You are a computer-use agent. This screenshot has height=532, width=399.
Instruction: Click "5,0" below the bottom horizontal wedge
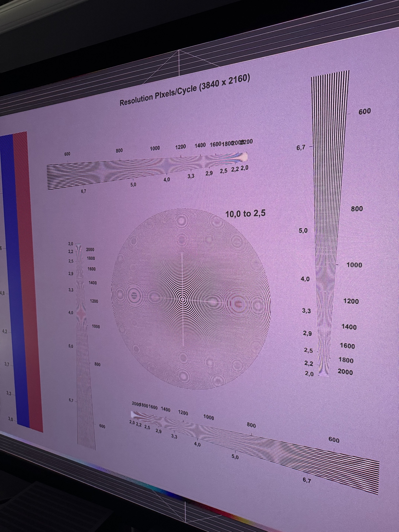(x=235, y=457)
